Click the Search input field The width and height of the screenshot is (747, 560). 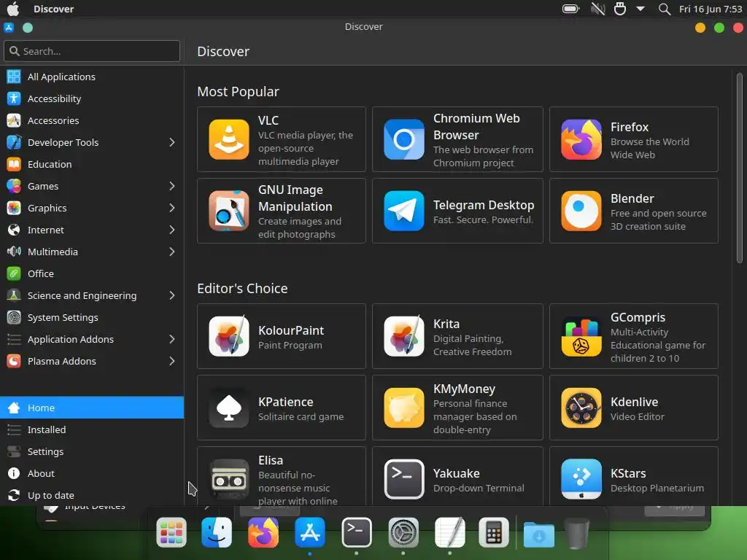point(92,51)
